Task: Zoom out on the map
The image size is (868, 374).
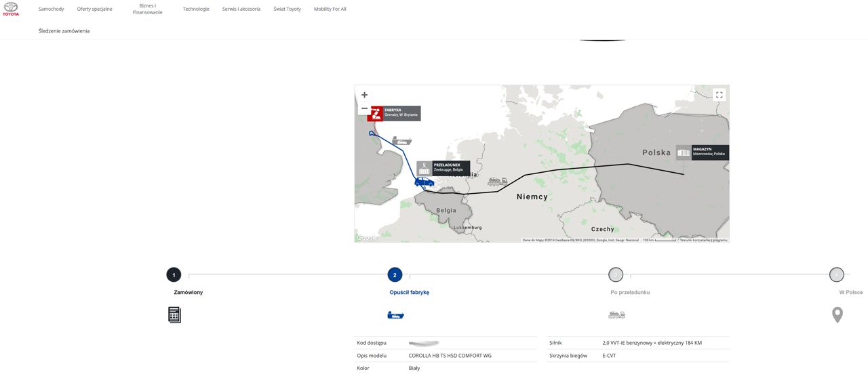Action: point(364,108)
